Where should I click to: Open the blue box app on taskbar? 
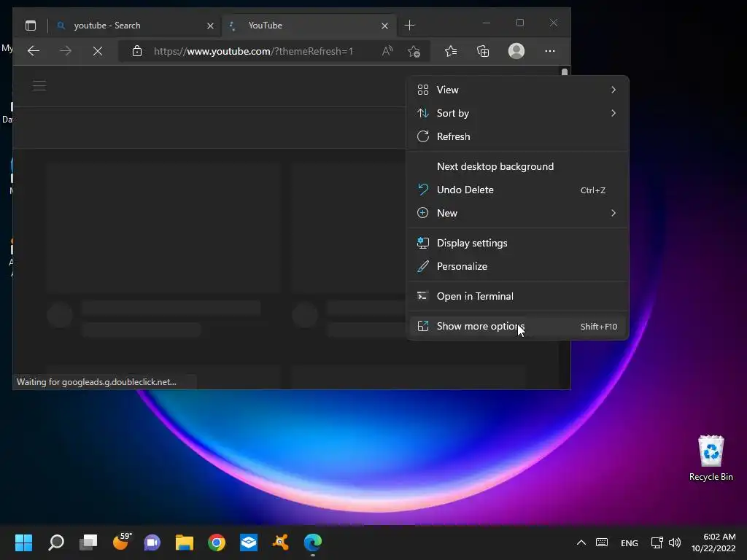249,542
